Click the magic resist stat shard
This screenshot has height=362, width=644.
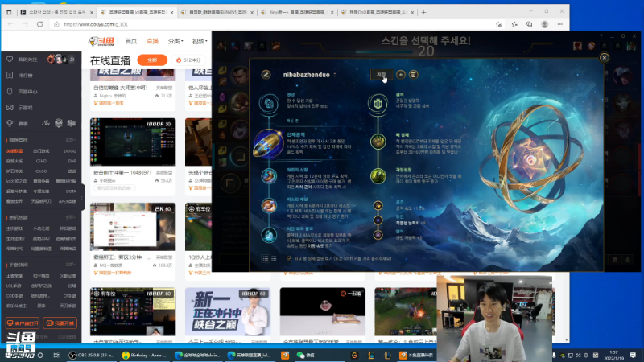coord(378,235)
